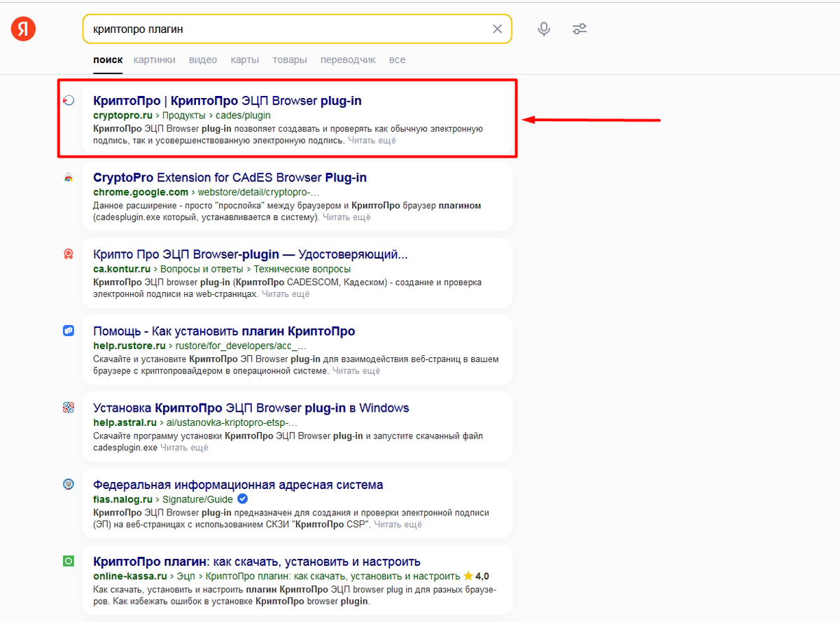
Task: Click the online-kassa.ru domain link
Action: [129, 576]
